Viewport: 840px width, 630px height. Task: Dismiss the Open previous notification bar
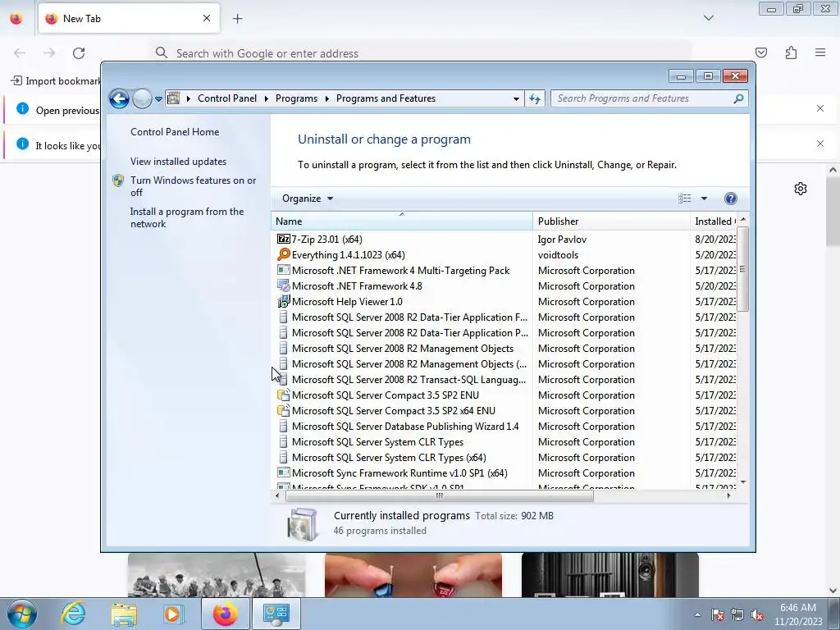pos(820,109)
